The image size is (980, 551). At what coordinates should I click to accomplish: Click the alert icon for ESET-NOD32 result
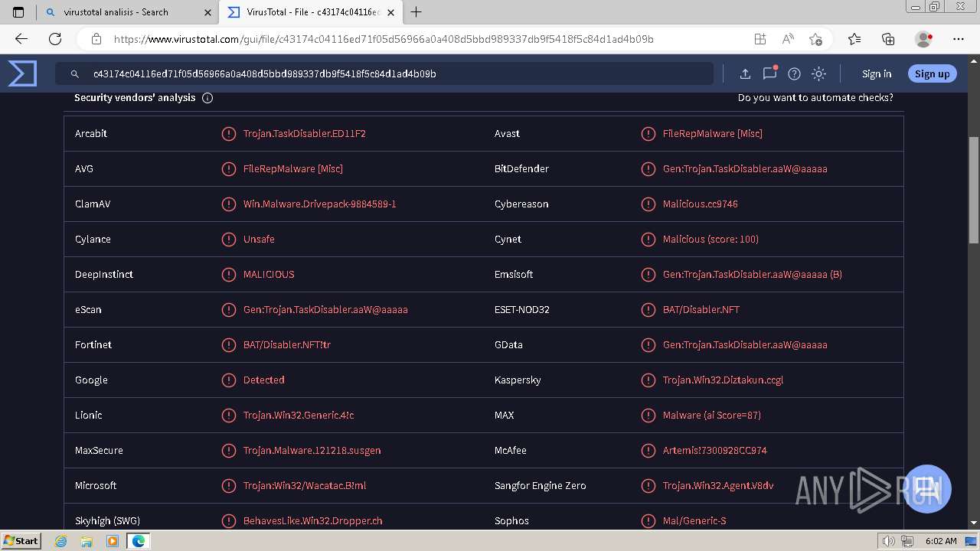(x=648, y=310)
